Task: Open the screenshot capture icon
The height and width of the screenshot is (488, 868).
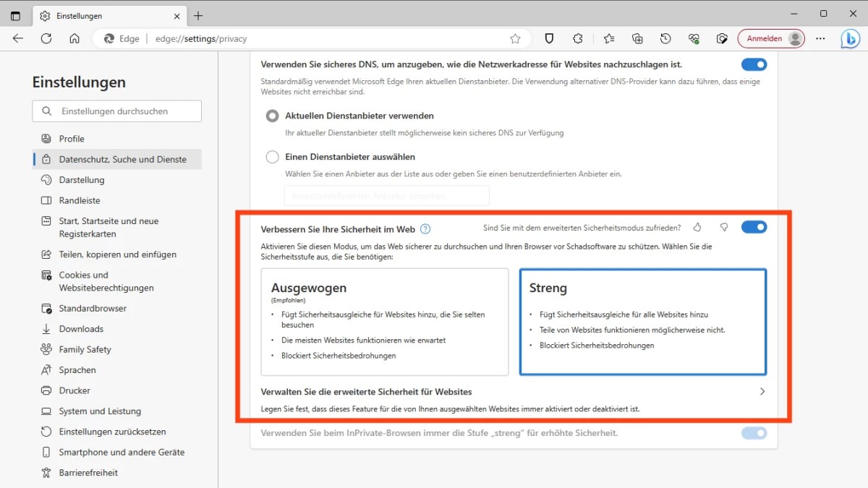Action: pyautogui.click(x=722, y=39)
